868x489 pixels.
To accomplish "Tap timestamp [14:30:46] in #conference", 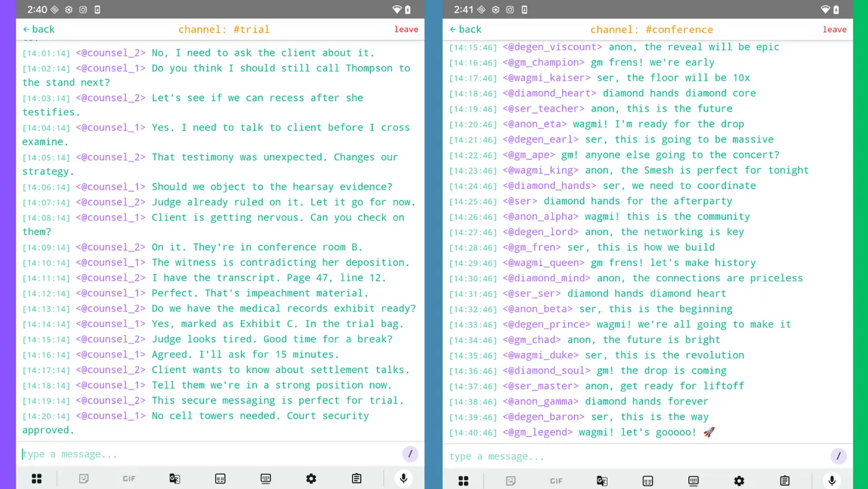I will click(x=473, y=279).
